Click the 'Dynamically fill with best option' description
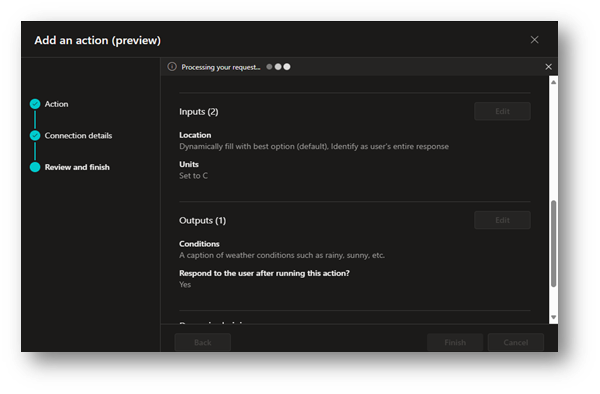The height and width of the screenshot is (394, 600). [314, 147]
